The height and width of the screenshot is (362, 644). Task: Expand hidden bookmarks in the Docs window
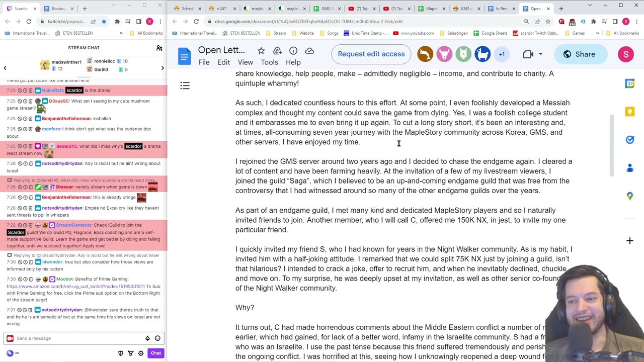pos(597,33)
